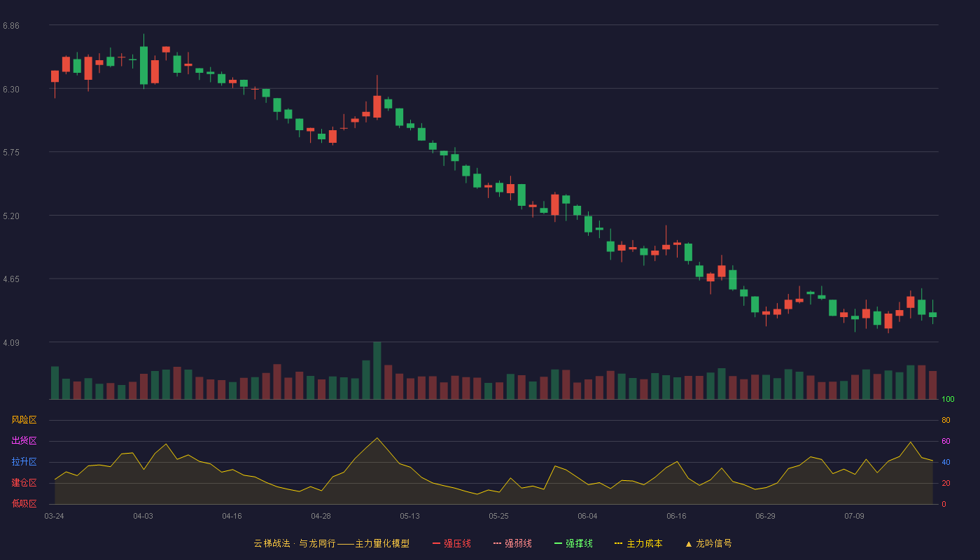980x560 pixels.
Task: Click the 5.75 price axis label
Action: [x=11, y=153]
